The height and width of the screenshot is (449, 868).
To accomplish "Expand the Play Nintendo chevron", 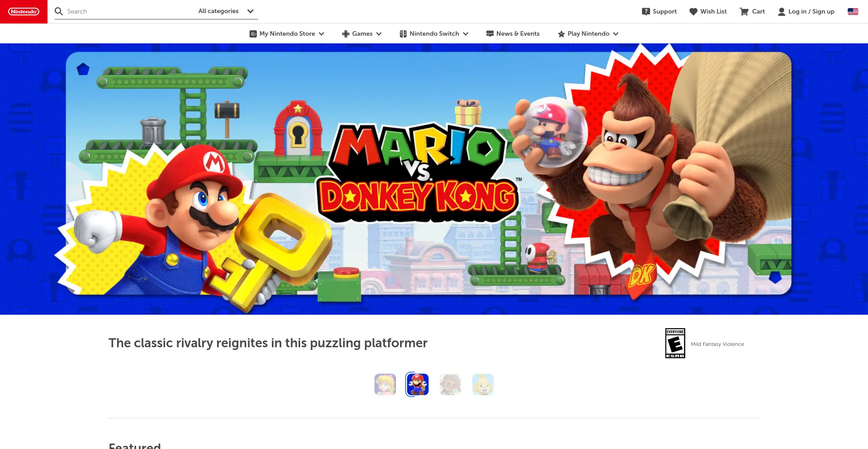I will [x=616, y=34].
